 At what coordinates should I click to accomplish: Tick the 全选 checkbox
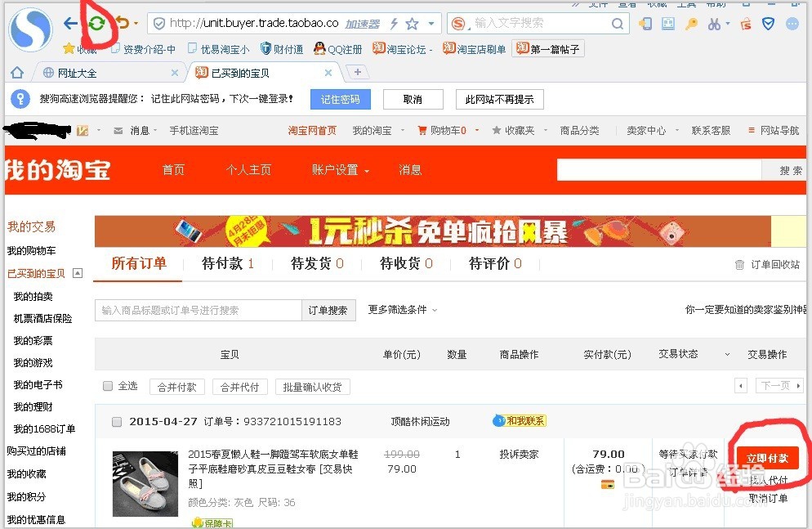pos(108,386)
